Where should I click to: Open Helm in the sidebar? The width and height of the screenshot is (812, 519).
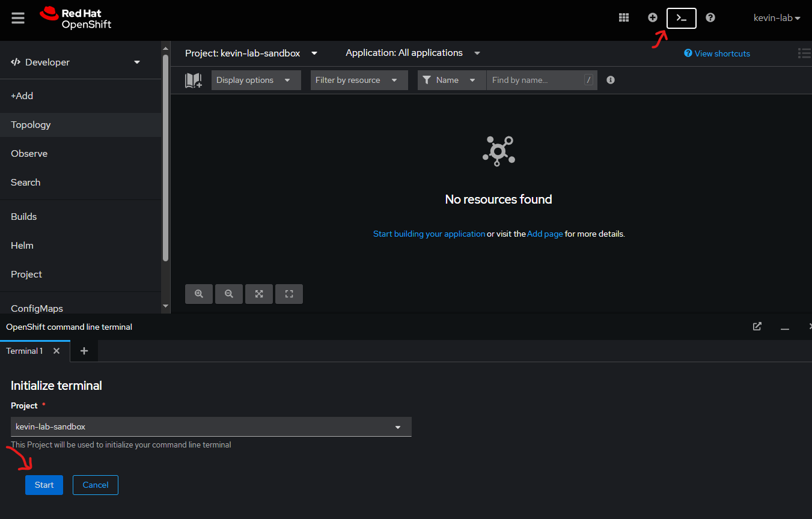pyautogui.click(x=81, y=246)
